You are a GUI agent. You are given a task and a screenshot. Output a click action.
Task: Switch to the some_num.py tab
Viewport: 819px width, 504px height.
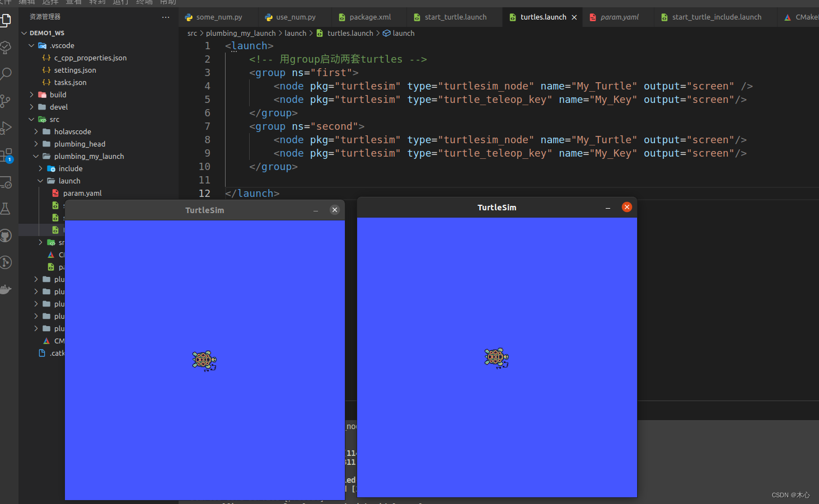pos(219,17)
